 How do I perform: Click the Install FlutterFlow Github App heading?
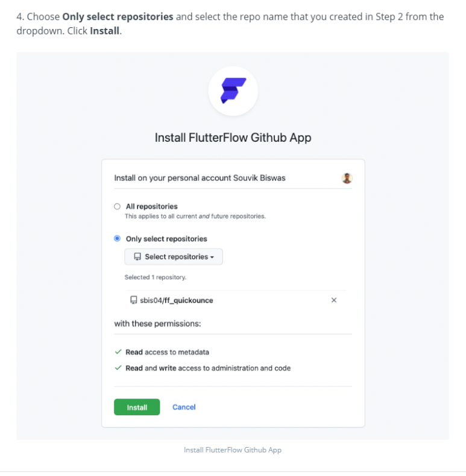[233, 138]
